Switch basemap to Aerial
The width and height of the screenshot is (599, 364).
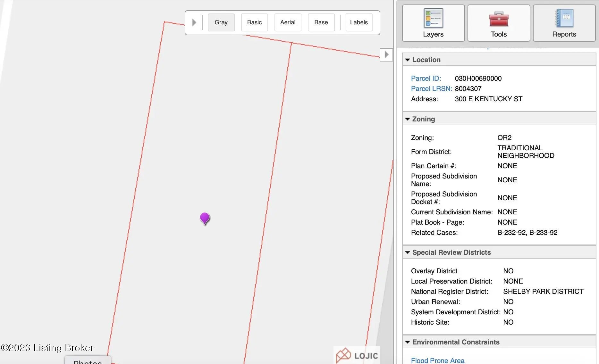(288, 22)
